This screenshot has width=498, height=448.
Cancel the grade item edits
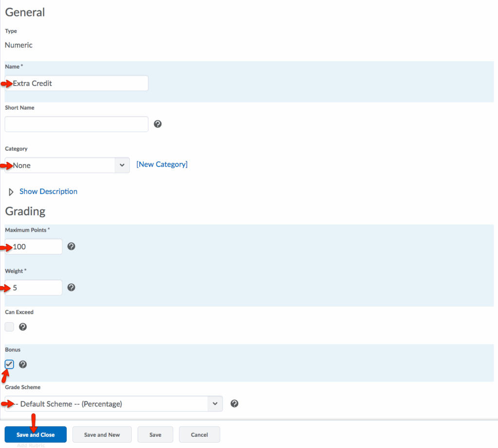199,435
